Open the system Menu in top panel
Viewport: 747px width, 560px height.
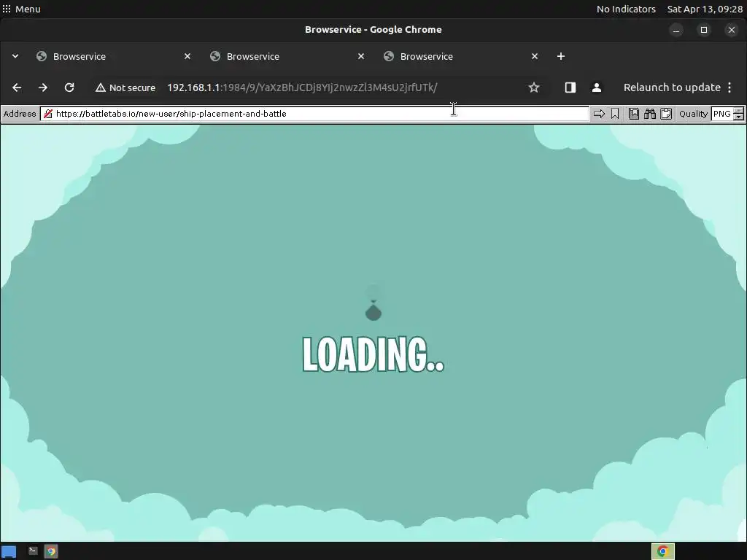pyautogui.click(x=21, y=9)
